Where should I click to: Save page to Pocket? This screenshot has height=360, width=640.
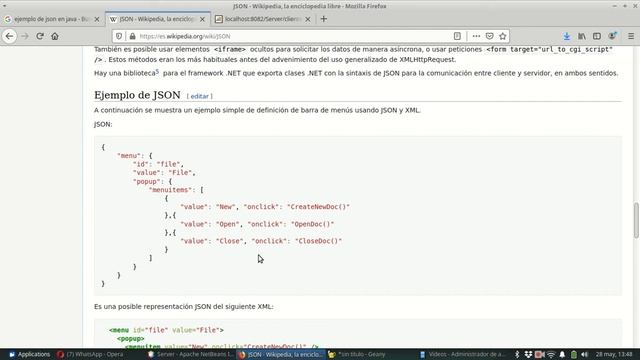[489, 36]
